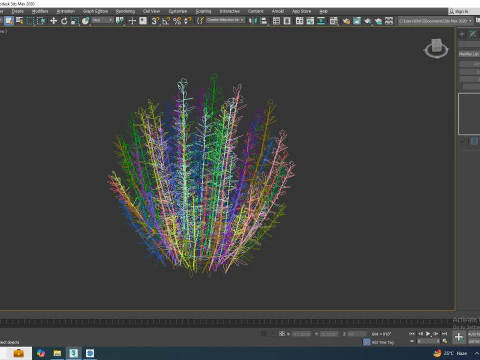Click the Render Production teapot icon
480x360 pixels.
click(x=368, y=21)
